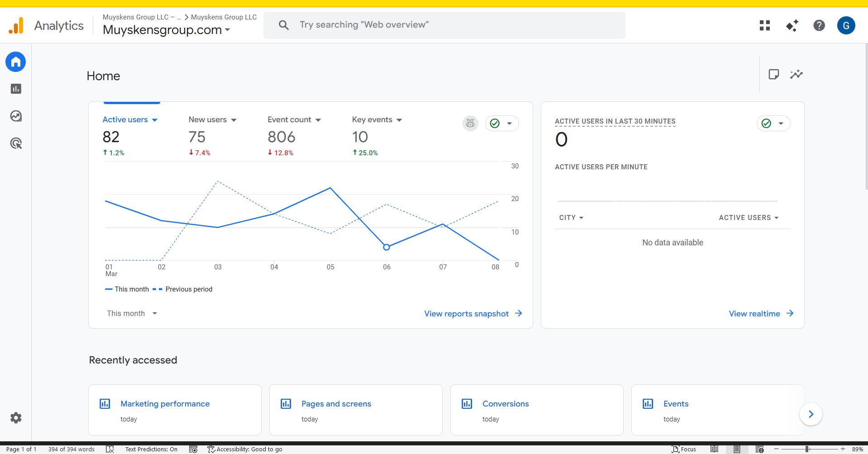Click the 'Try searching Web overview' search field
This screenshot has width=868, height=454.
444,25
